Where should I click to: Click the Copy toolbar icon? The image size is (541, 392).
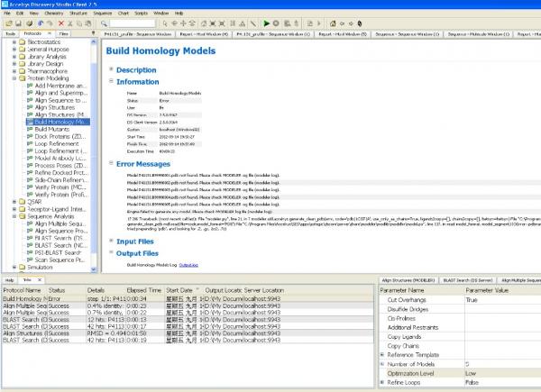click(79, 23)
